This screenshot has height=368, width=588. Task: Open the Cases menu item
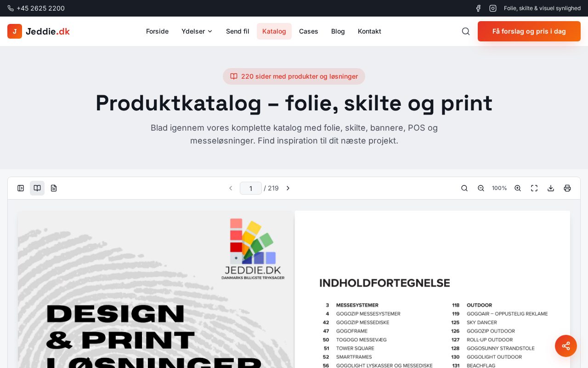point(309,31)
